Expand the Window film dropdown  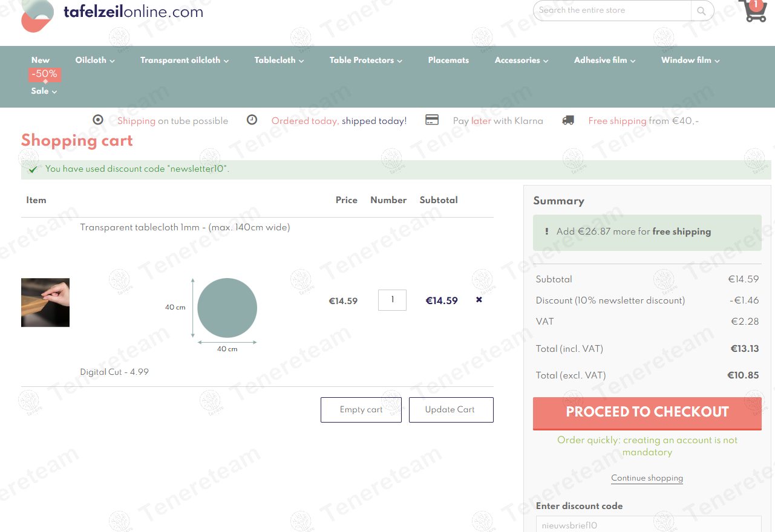[x=690, y=60]
